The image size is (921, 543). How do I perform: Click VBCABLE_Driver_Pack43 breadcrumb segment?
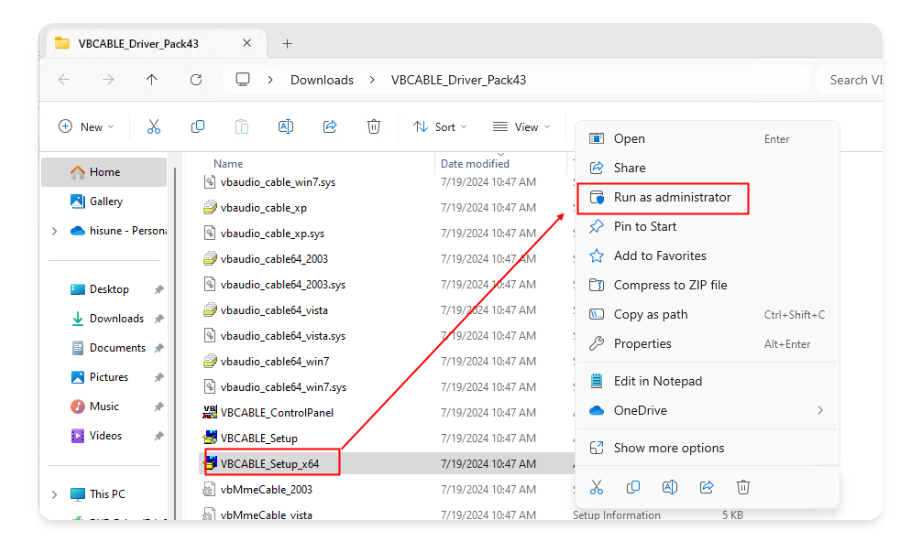(459, 80)
